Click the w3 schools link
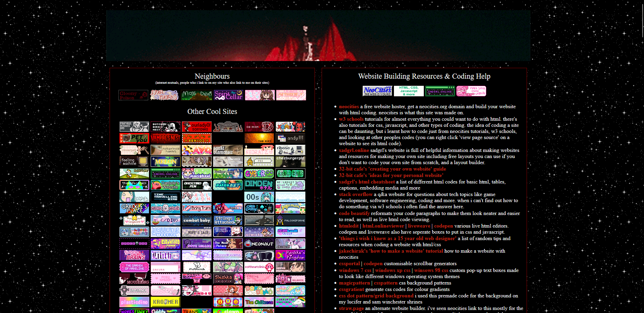The image size is (644, 313). (351, 119)
